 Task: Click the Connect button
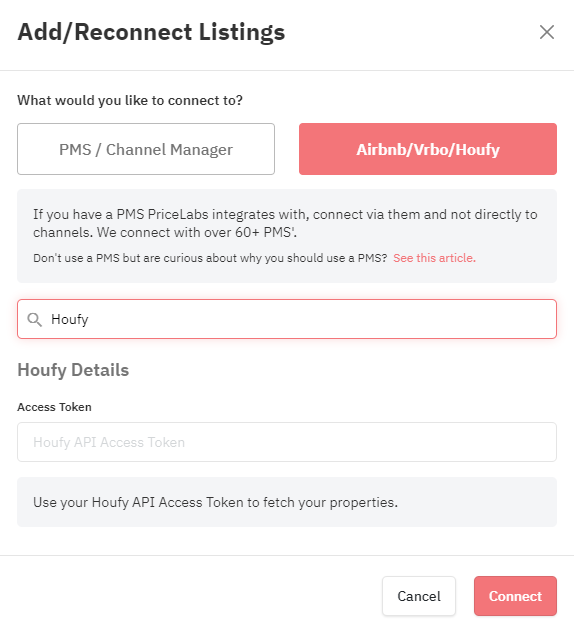pos(515,596)
